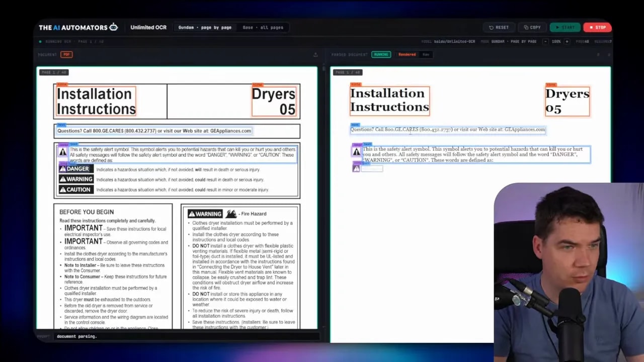
Task: Switch to Raw view of parsed document
Action: tap(426, 54)
